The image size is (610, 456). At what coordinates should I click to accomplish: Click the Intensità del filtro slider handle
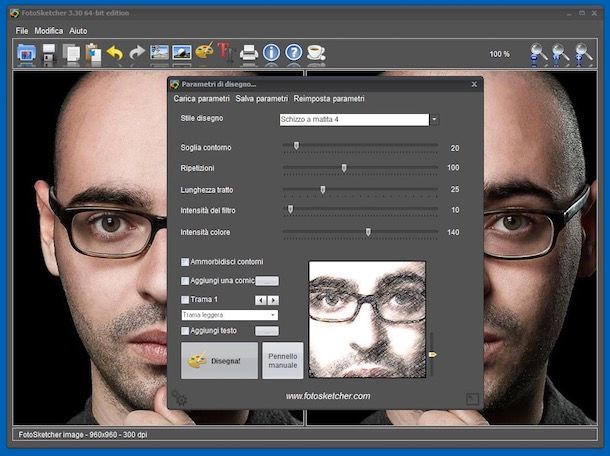tap(290, 210)
